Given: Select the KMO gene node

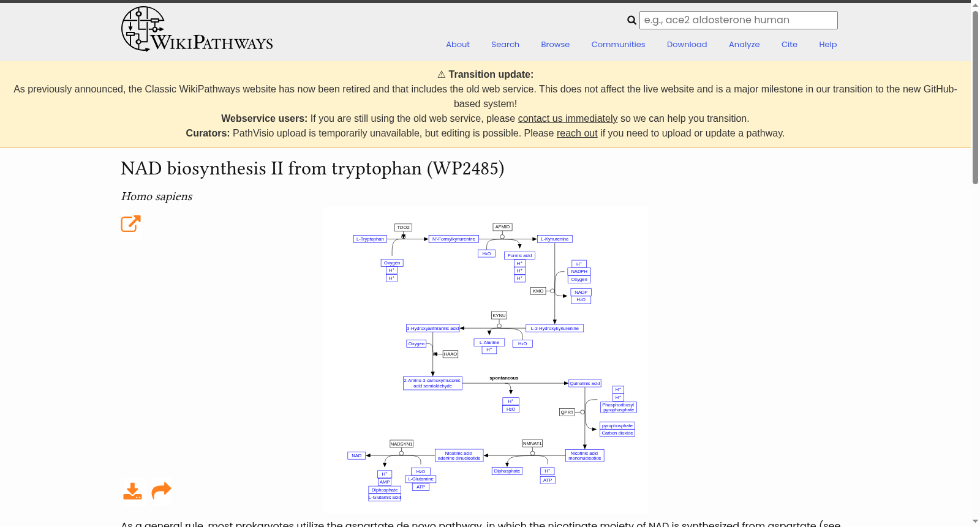Looking at the screenshot, I should (x=538, y=291).
